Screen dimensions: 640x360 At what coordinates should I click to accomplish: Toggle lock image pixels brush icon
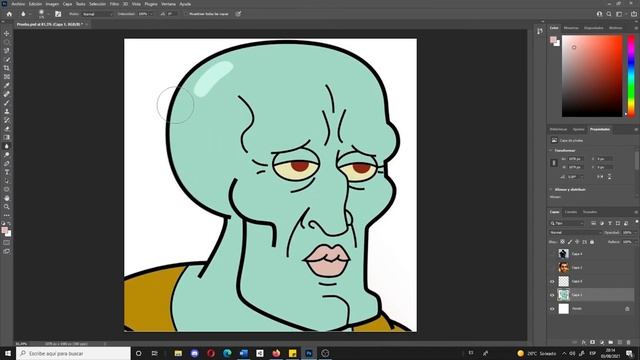570,242
